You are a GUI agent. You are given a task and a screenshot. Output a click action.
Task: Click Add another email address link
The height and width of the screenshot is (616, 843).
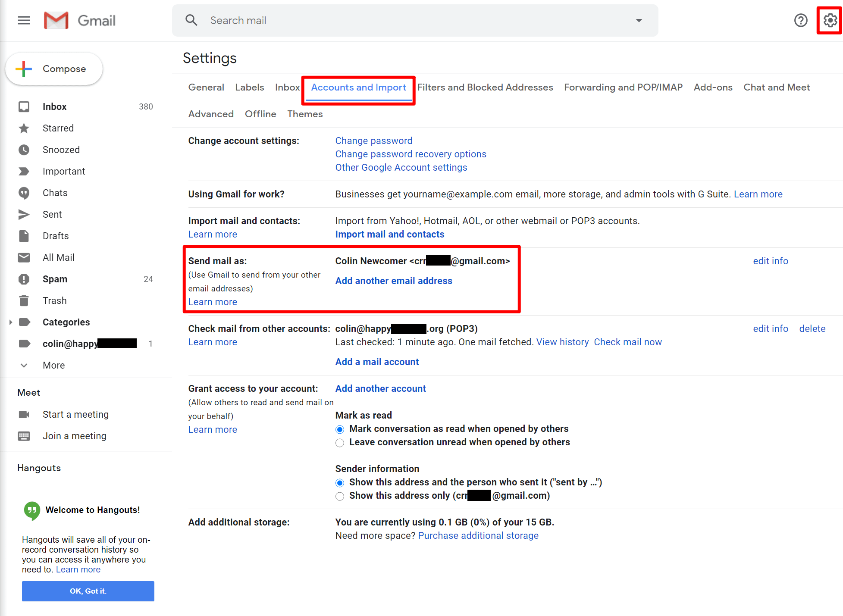point(393,280)
